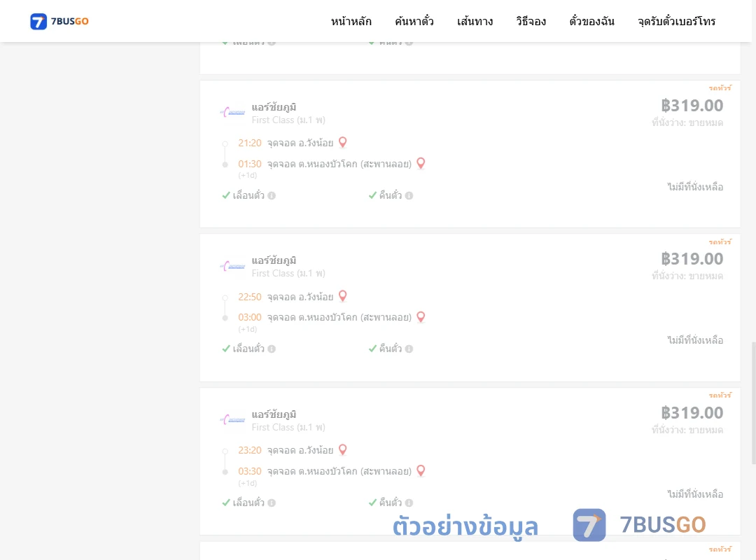This screenshot has height=560, width=756.
Task: Click map pin for 23:20 จุดจอด อ.วังน้อย
Action: tap(343, 449)
